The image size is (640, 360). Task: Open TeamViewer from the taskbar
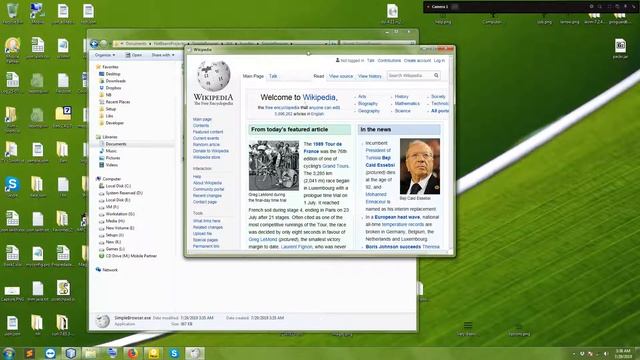pyautogui.click(x=50, y=353)
